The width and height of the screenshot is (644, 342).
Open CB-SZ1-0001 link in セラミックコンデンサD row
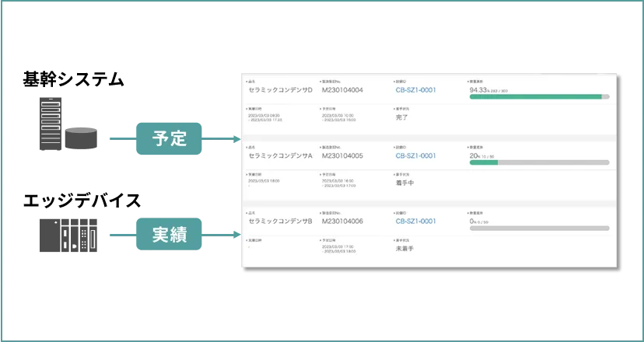pos(415,90)
